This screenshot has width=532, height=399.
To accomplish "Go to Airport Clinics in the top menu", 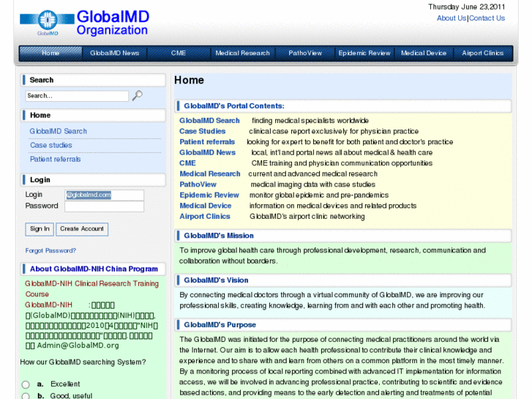I will click(x=482, y=53).
